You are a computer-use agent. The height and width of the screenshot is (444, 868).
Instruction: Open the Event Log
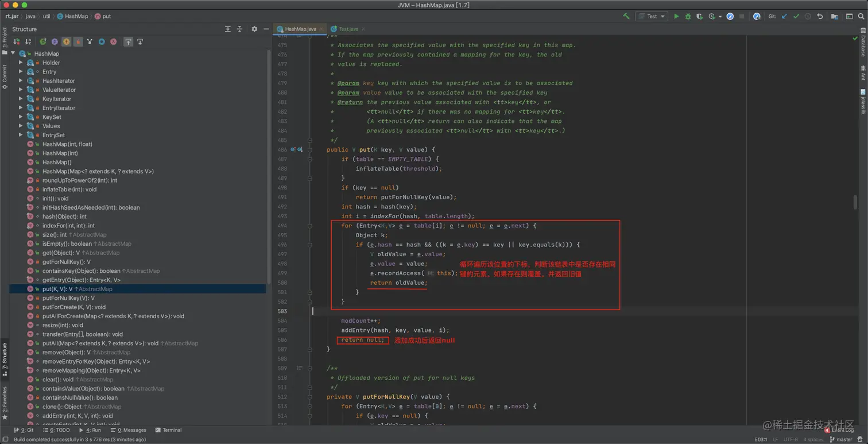pyautogui.click(x=839, y=430)
